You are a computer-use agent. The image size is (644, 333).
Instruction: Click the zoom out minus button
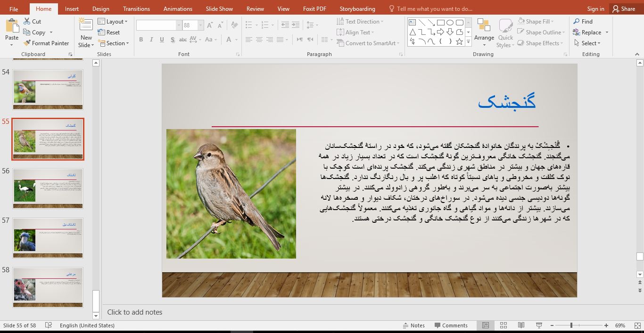552,325
